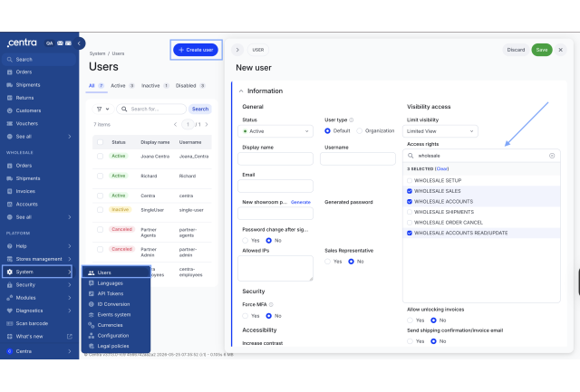
Task: Select Yes for Force MFA
Action: pyautogui.click(x=246, y=316)
